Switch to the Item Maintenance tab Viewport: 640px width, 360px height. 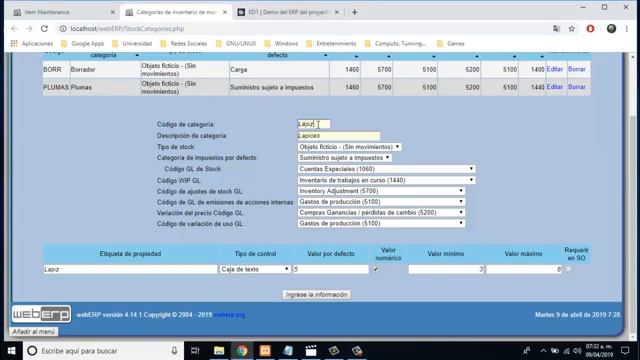[x=63, y=12]
